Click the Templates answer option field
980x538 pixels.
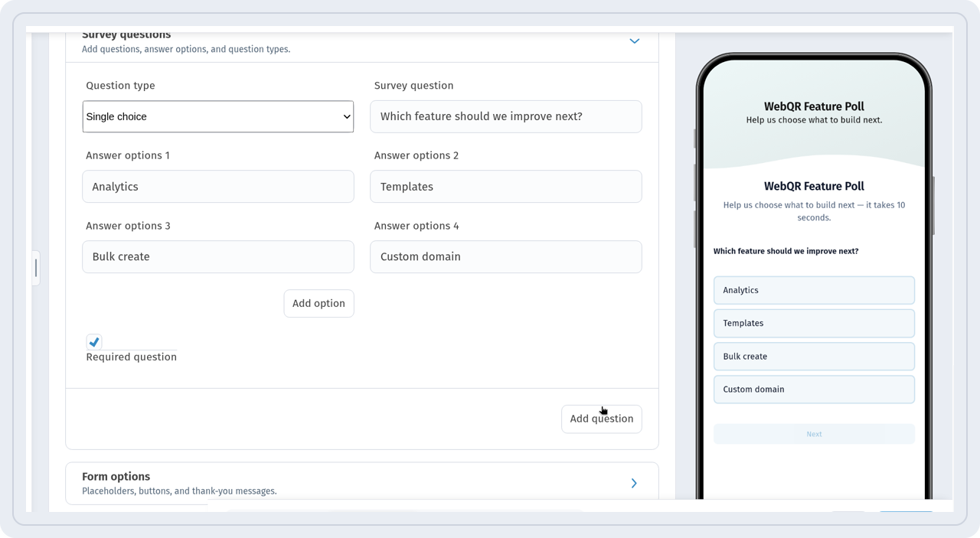[506, 187]
